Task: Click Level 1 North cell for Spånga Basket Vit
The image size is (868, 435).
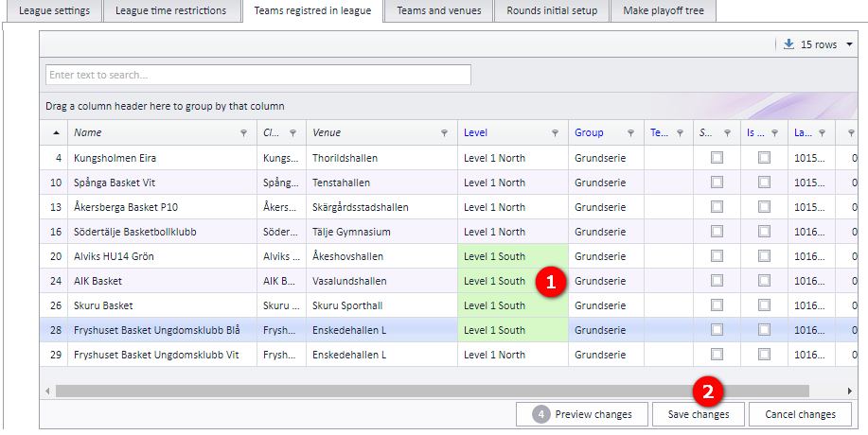Action: coord(513,183)
